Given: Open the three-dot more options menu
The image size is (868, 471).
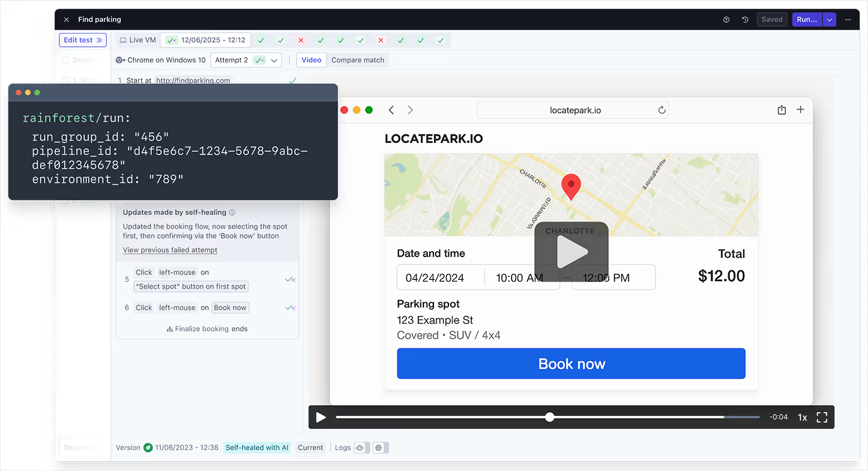Looking at the screenshot, I should pyautogui.click(x=848, y=20).
